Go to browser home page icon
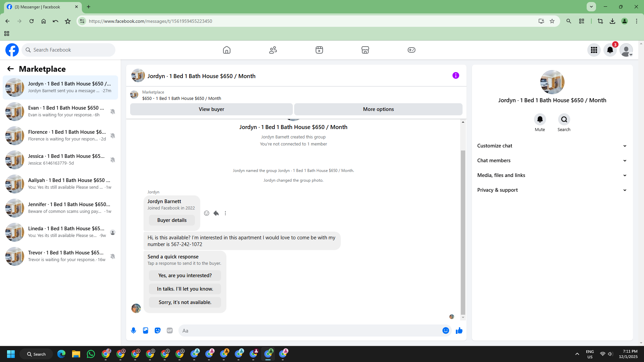This screenshot has width=644, height=362. click(44, 21)
